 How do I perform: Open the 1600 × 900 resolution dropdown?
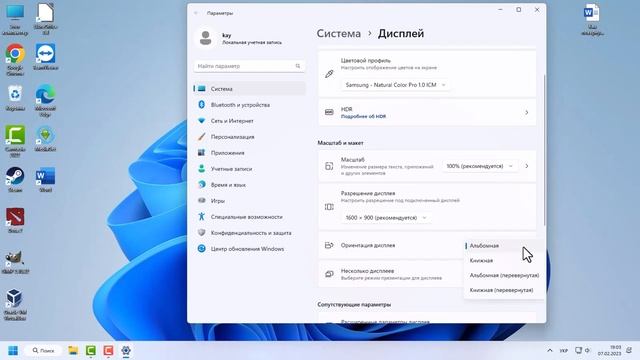[385, 218]
